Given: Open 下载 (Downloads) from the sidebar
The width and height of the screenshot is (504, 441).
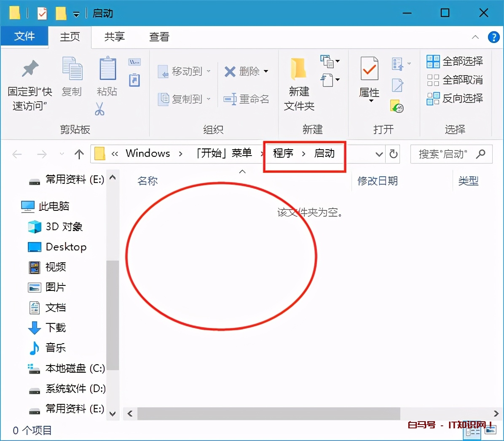Looking at the screenshot, I should tap(55, 328).
